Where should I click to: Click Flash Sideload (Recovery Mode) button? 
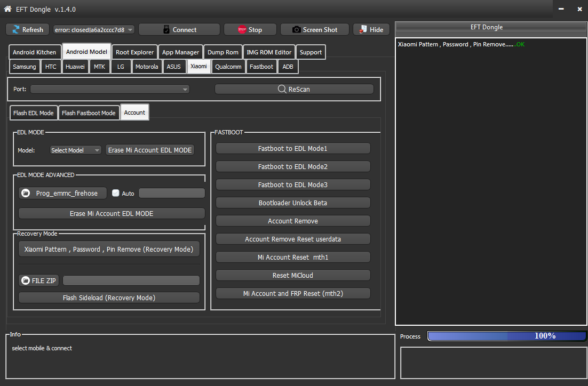(x=109, y=297)
